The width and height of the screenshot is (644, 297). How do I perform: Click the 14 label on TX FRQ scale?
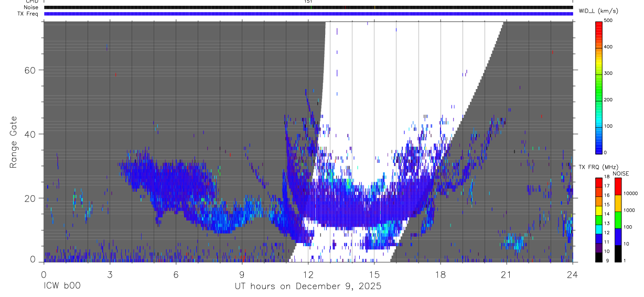point(607,214)
